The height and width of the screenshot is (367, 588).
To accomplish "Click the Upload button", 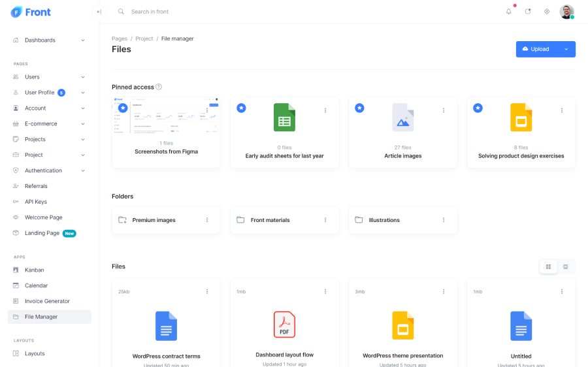I will tap(536, 49).
